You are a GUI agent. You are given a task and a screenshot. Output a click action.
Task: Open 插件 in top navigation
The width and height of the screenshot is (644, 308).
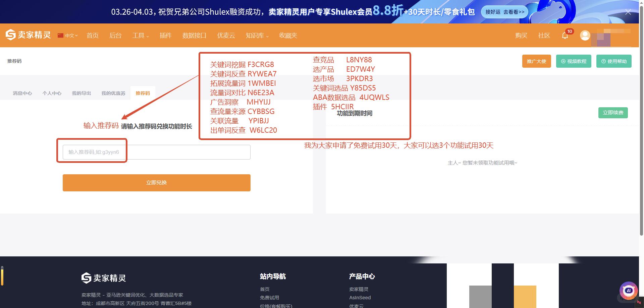[x=166, y=36]
